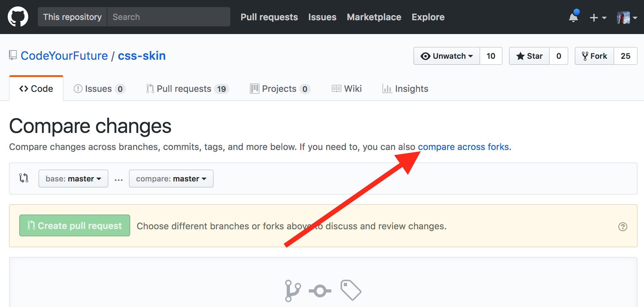View the 0 stargazers count
Screen dimensions: 644x307
pos(559,56)
